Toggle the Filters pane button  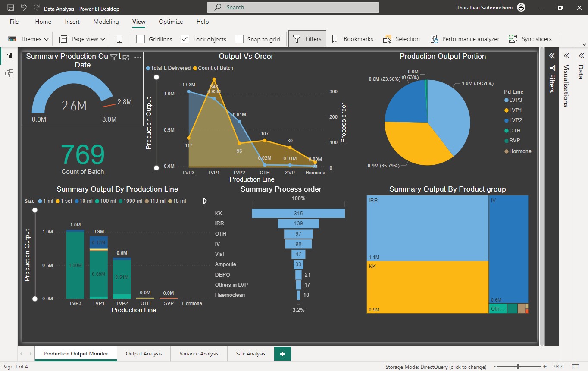click(307, 39)
